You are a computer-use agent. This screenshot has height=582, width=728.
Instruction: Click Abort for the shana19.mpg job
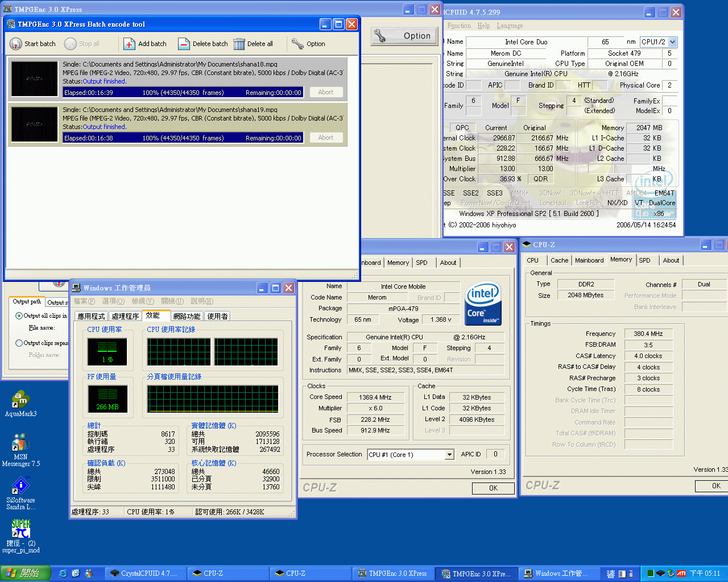[x=326, y=138]
